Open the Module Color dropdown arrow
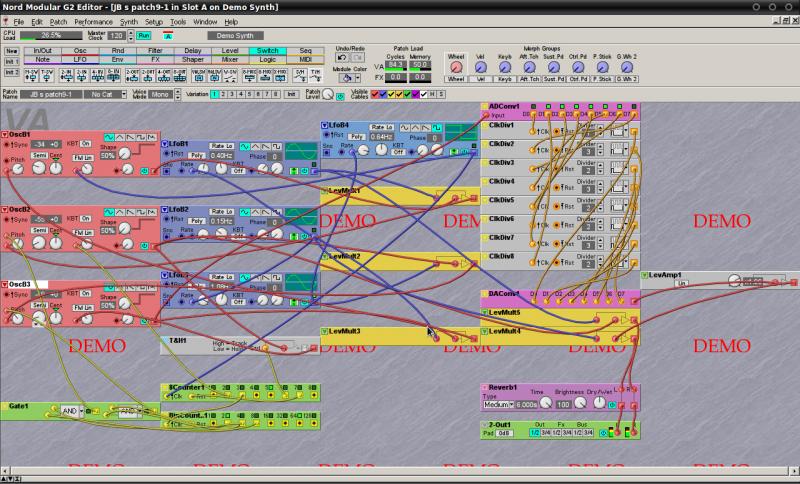Image resolution: width=800 pixels, height=484 pixels. (358, 78)
